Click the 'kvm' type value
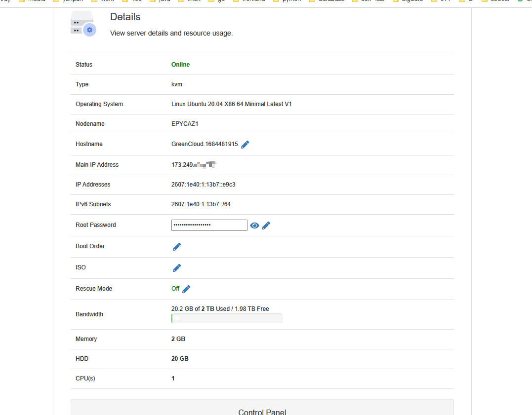The image size is (532, 415). [177, 84]
